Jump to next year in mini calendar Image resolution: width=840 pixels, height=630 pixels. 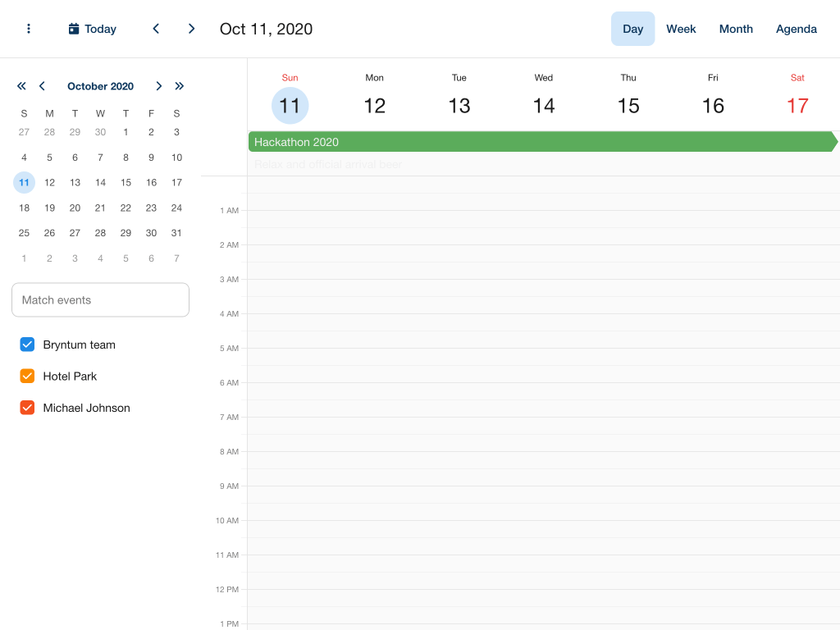(180, 86)
